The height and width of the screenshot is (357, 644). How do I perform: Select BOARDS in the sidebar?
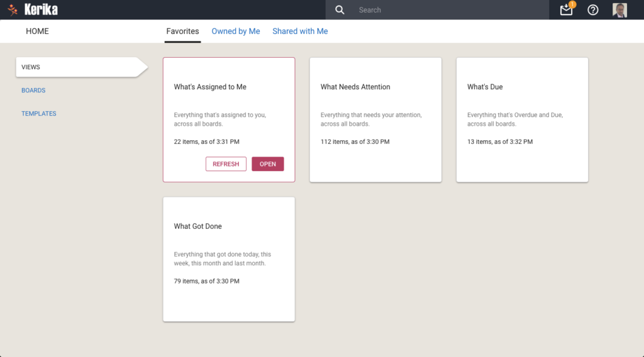click(x=33, y=91)
